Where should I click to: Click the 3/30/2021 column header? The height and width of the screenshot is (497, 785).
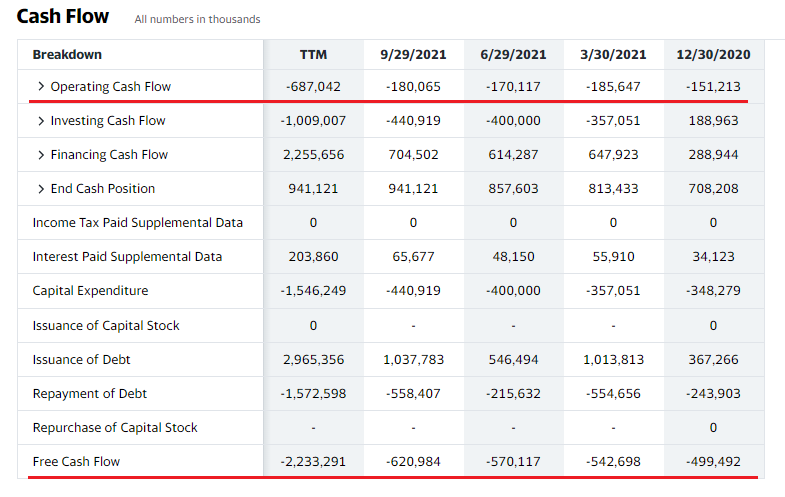[613, 55]
